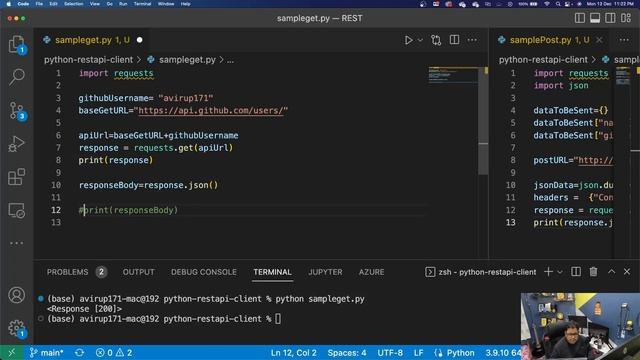Open More Actions menu for samplePost.py editor

click(x=624, y=40)
